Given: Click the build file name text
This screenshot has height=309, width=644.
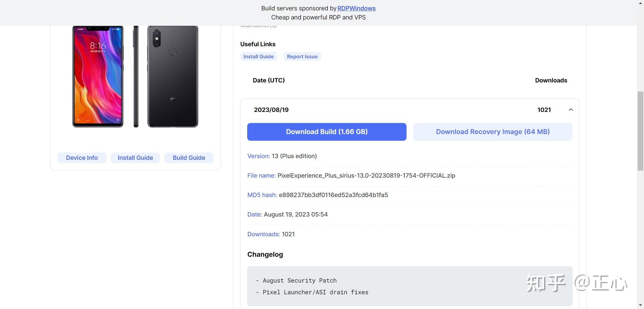Looking at the screenshot, I should pyautogui.click(x=366, y=176).
